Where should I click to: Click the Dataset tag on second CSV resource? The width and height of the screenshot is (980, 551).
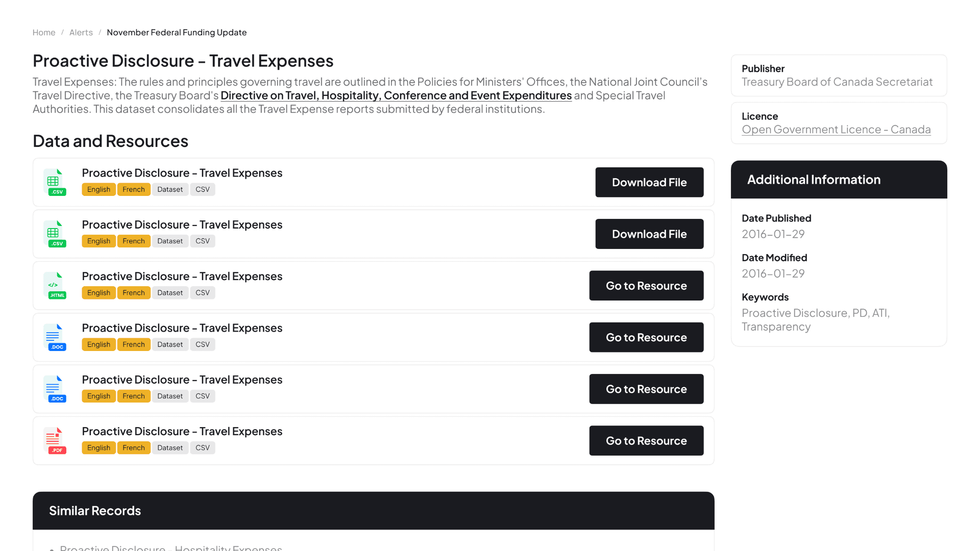click(x=170, y=241)
